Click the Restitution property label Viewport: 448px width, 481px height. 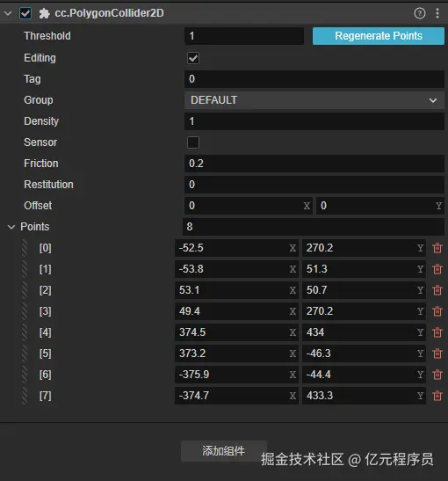pyautogui.click(x=48, y=185)
